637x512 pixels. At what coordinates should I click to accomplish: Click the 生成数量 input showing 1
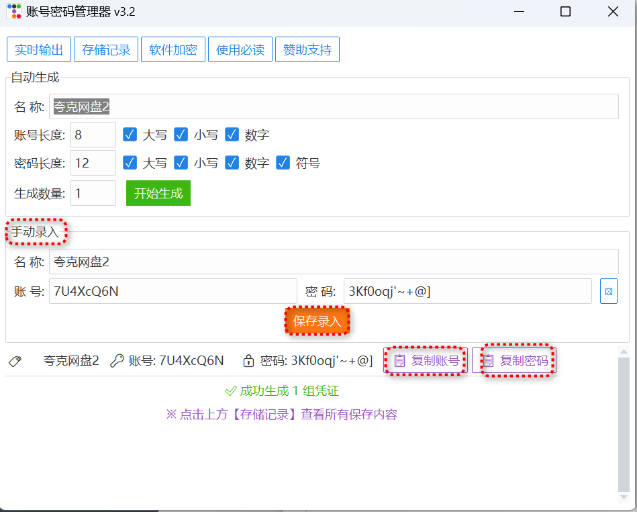pos(93,193)
